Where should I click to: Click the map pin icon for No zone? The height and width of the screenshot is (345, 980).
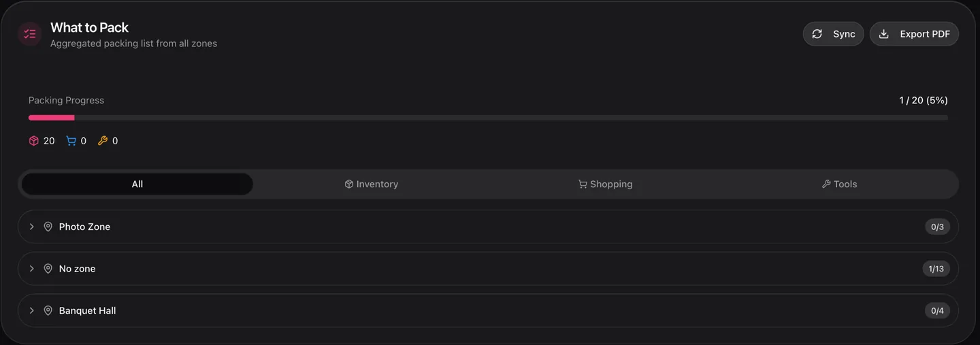[x=48, y=269]
